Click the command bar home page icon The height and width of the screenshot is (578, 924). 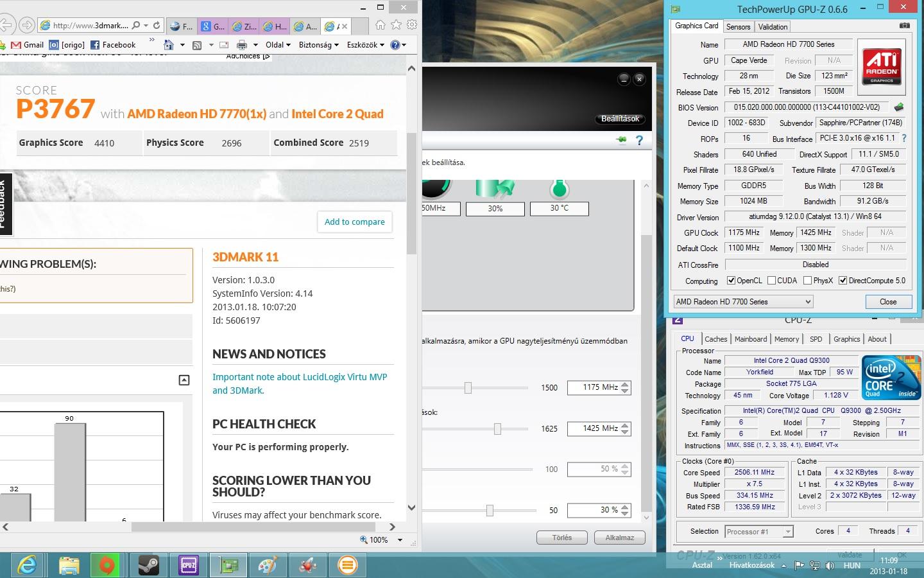pyautogui.click(x=169, y=45)
